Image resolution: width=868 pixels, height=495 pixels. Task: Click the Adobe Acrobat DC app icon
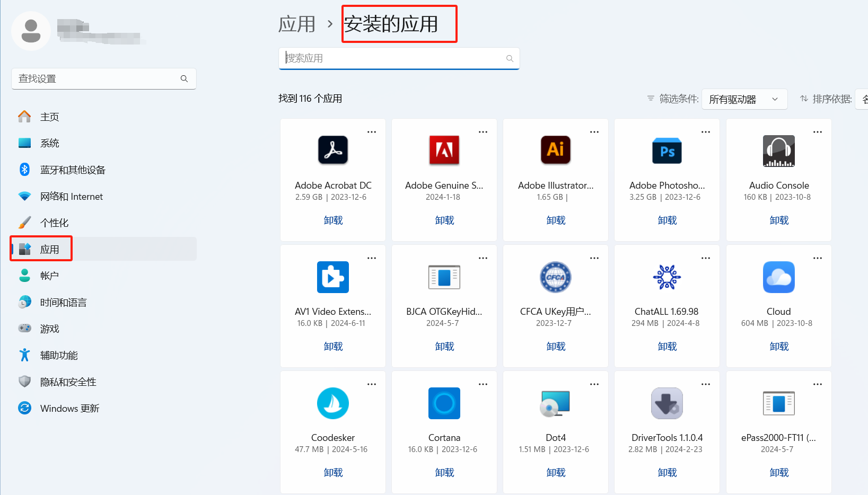[332, 150]
